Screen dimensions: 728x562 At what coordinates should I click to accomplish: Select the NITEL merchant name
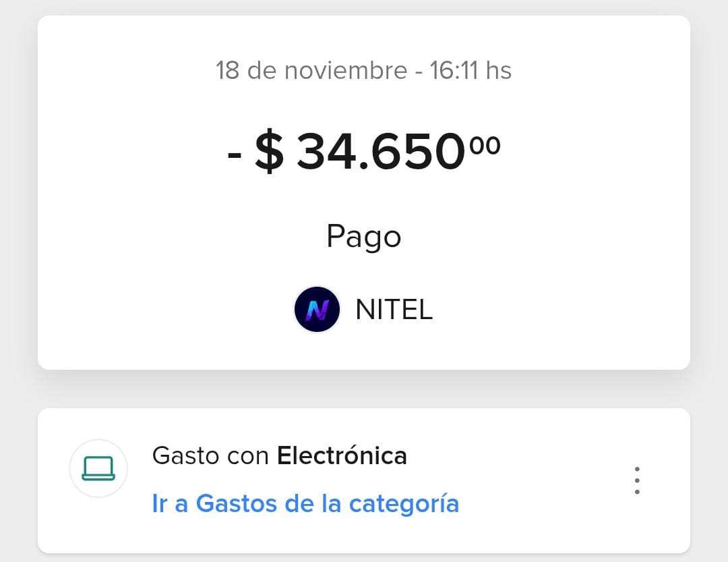(x=394, y=310)
